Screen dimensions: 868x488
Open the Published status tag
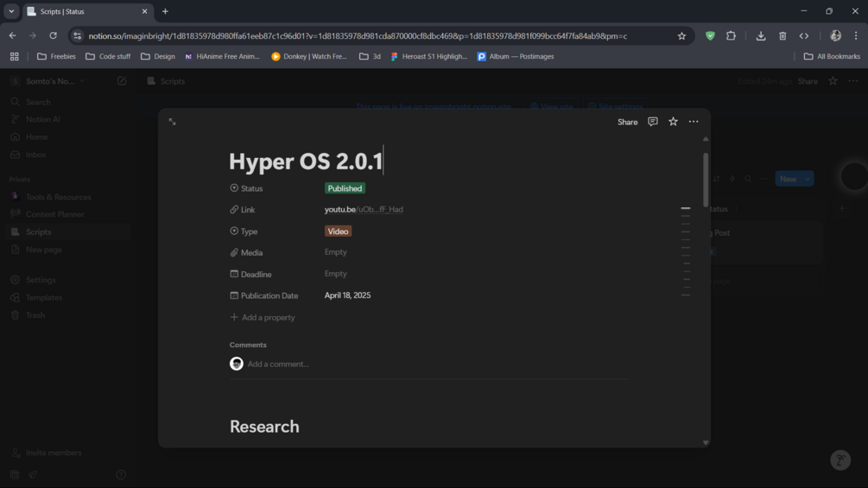[345, 188]
